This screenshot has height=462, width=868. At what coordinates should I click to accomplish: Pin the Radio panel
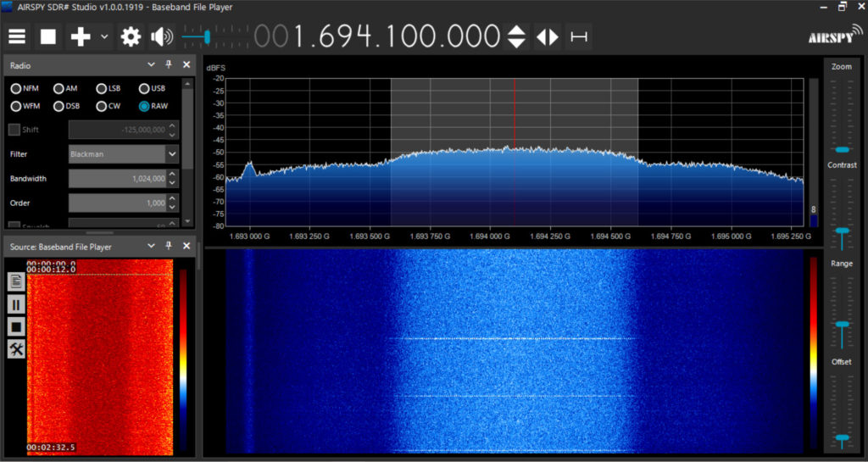coord(169,64)
